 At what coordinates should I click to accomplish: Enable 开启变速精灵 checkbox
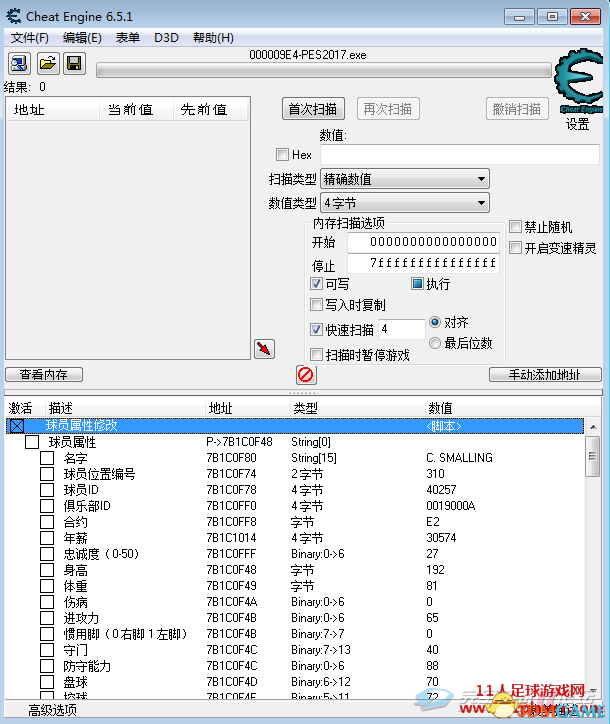point(515,248)
